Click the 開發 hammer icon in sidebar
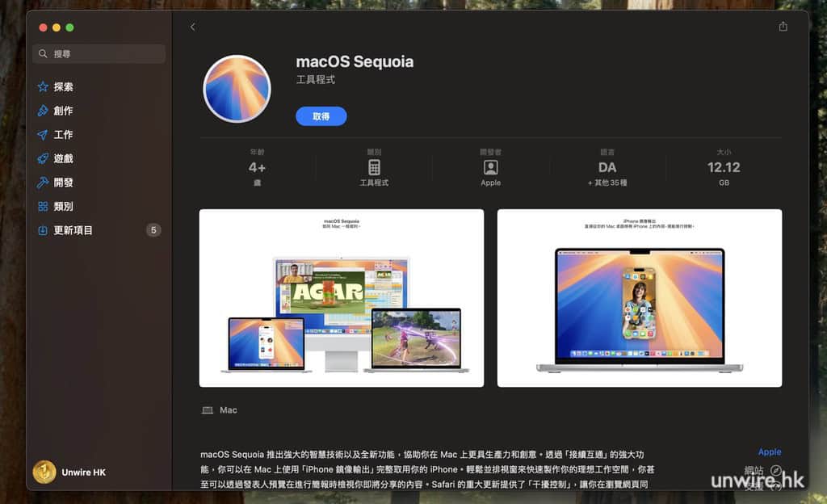The image size is (827, 504). pos(43,183)
